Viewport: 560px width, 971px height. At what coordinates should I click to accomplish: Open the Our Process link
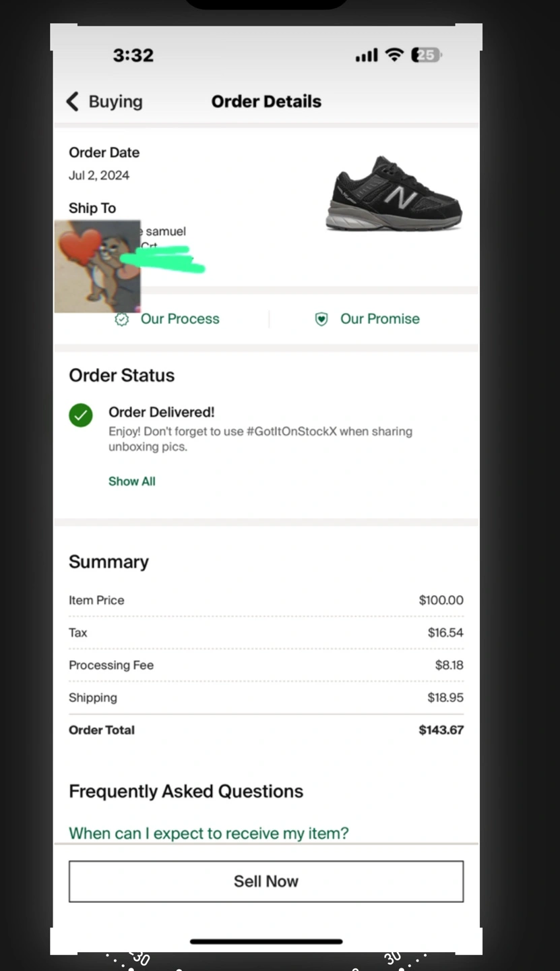click(x=180, y=319)
